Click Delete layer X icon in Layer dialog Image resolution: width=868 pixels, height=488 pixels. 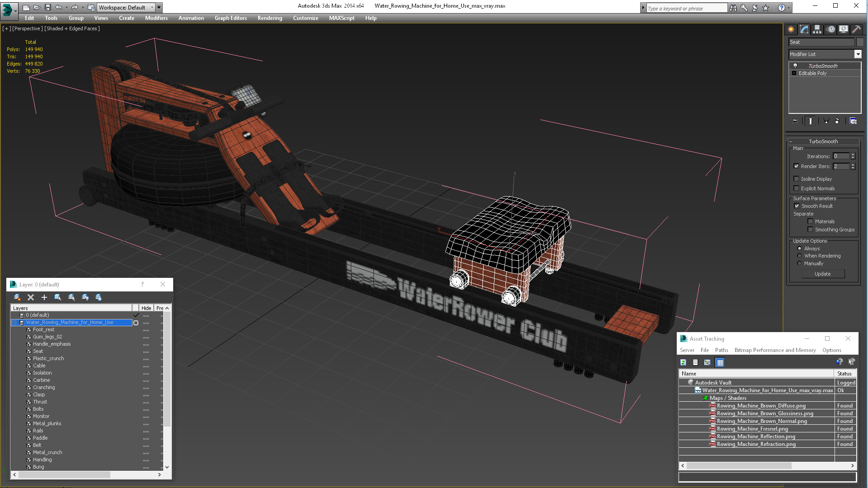coord(31,297)
